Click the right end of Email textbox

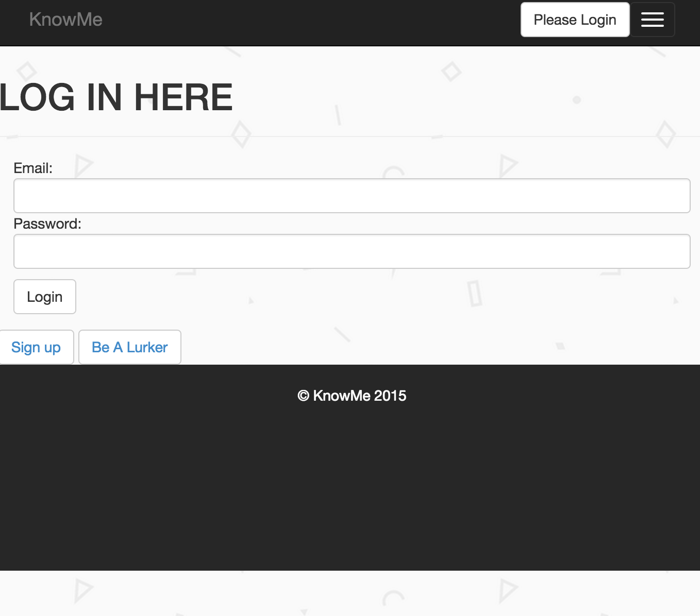675,196
